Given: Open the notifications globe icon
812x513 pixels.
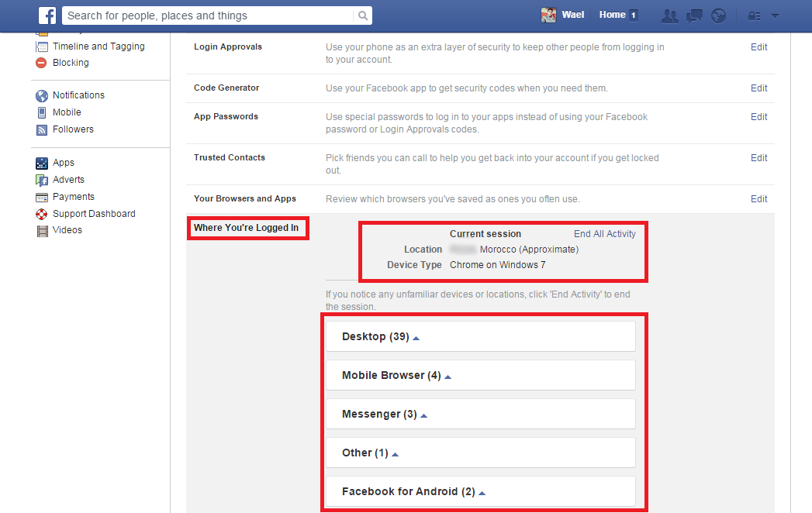Looking at the screenshot, I should click(x=718, y=16).
